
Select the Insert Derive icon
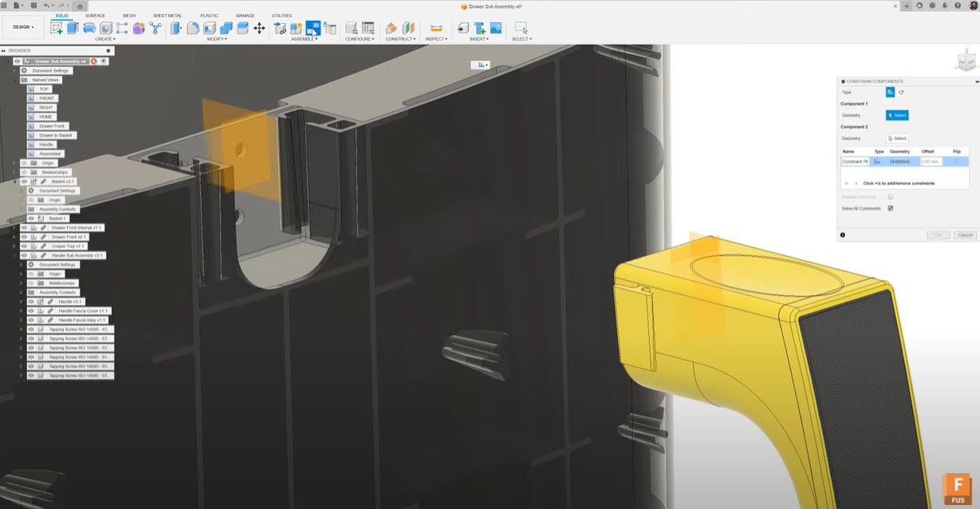[462, 28]
